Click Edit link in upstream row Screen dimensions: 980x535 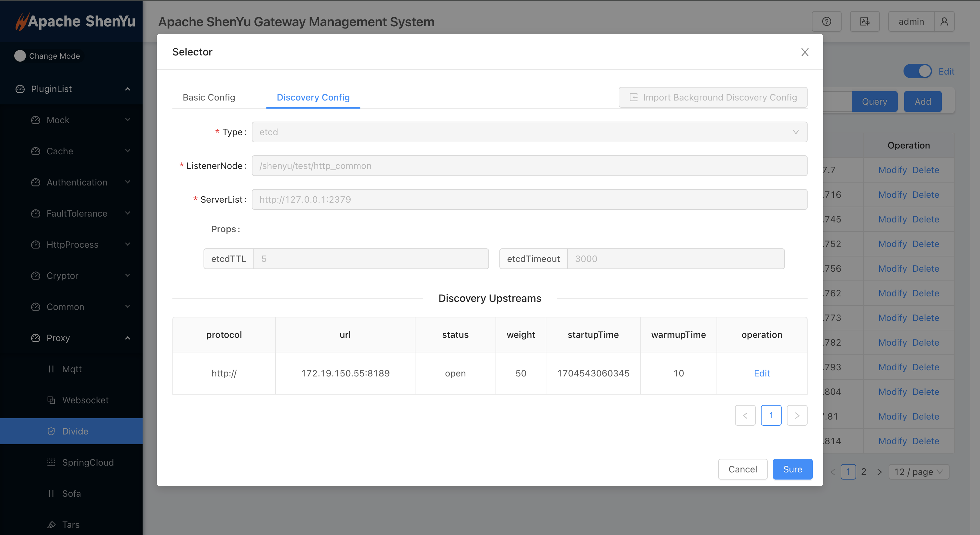[x=762, y=373]
